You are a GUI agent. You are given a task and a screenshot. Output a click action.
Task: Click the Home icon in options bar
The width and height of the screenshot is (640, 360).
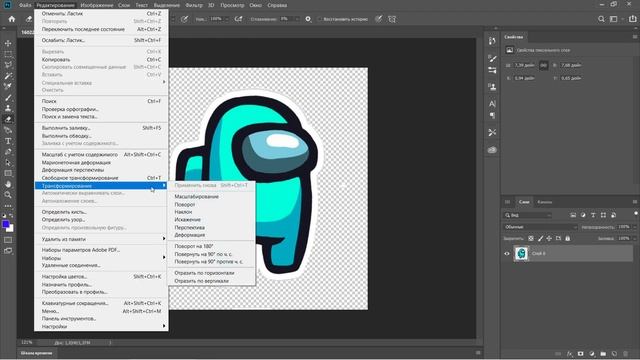(11, 19)
